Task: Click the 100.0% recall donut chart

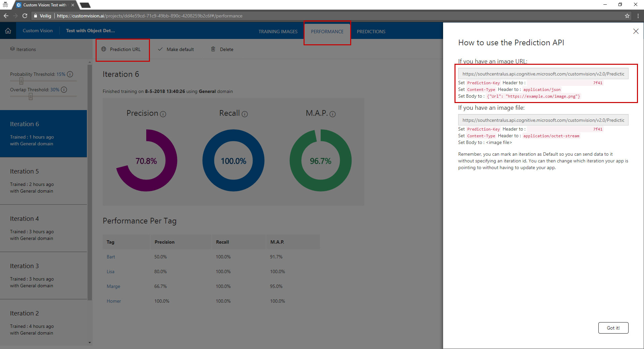Action: click(x=233, y=160)
